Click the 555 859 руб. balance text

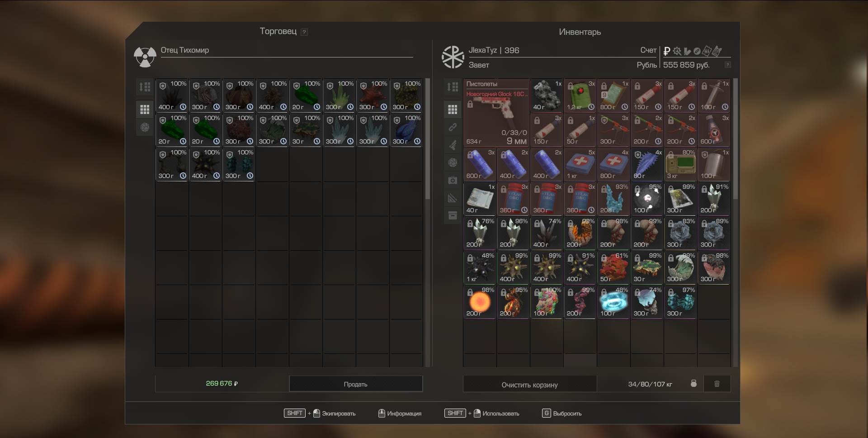(x=686, y=65)
